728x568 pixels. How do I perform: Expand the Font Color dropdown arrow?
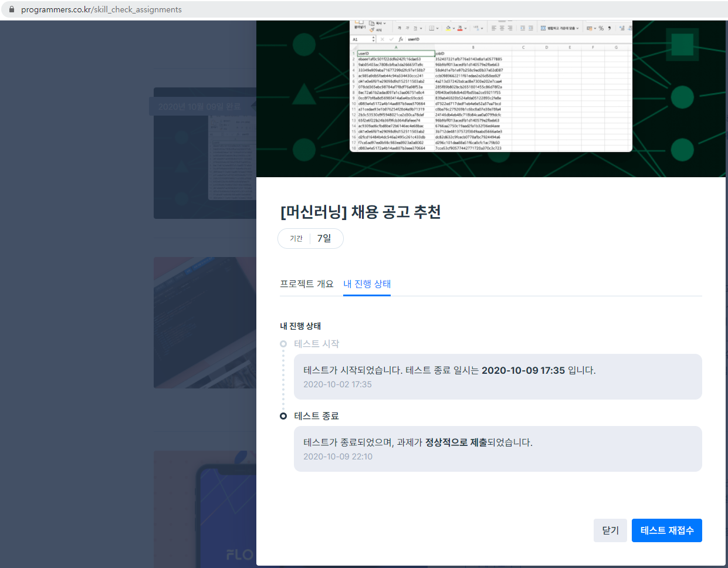pos(465,28)
